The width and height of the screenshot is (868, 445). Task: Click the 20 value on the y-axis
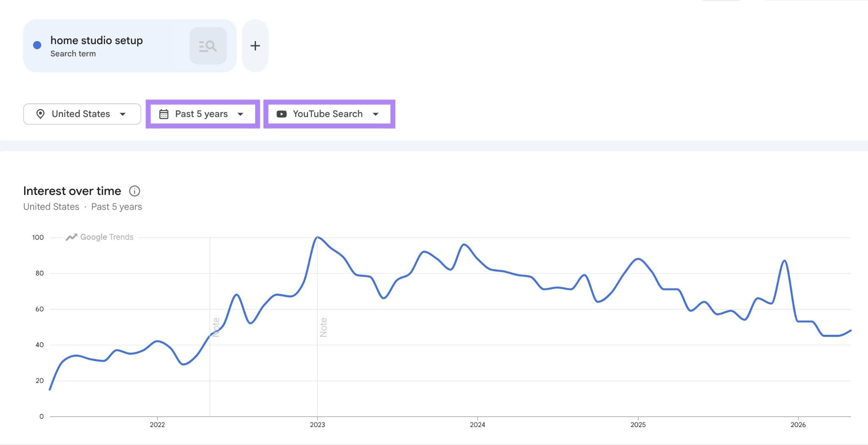pyautogui.click(x=39, y=381)
